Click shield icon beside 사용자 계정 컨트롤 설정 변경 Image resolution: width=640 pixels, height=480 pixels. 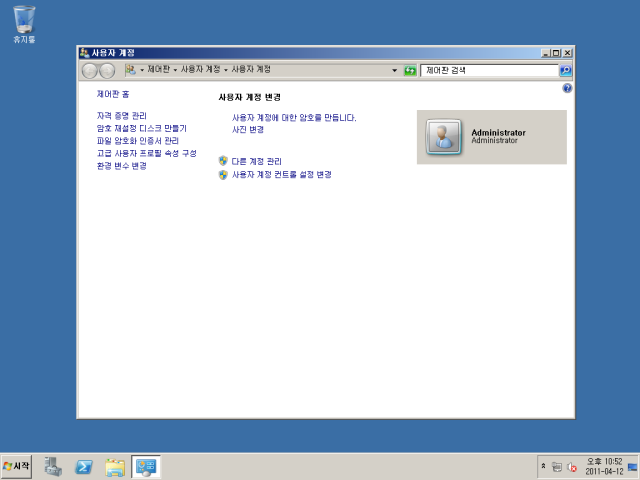tap(223, 175)
